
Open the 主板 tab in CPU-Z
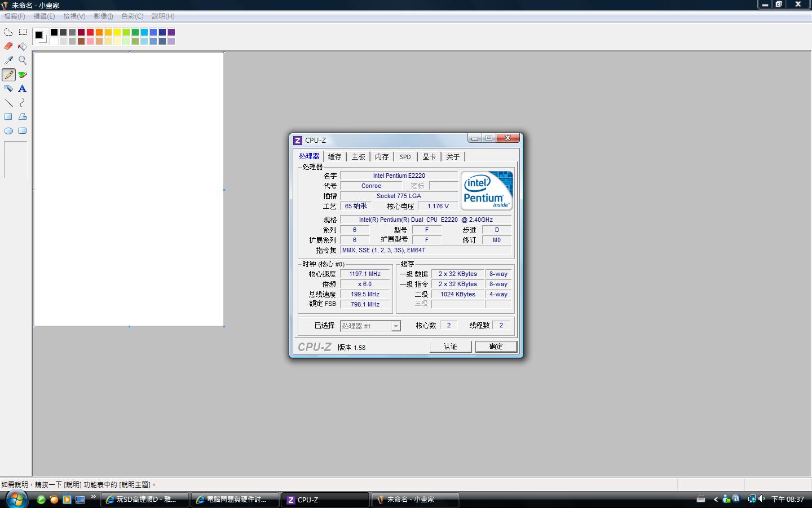click(x=358, y=157)
